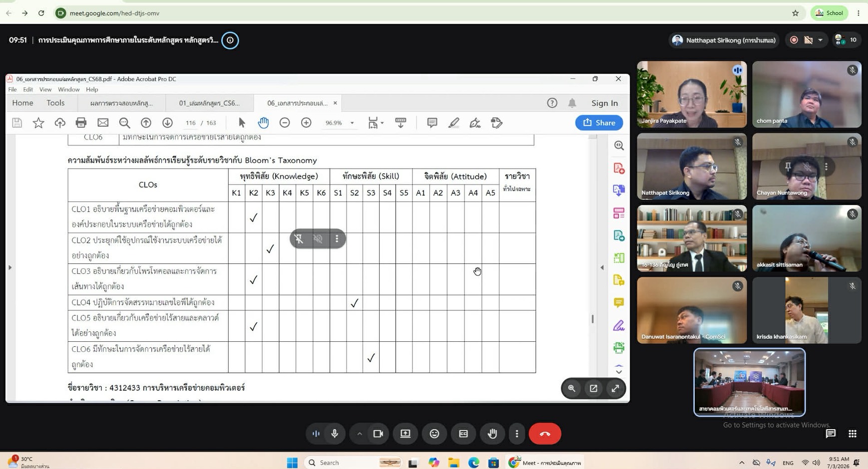Screen dimensions: 868x469
Task: Bookmark this page with the star icon
Action: (796, 13)
